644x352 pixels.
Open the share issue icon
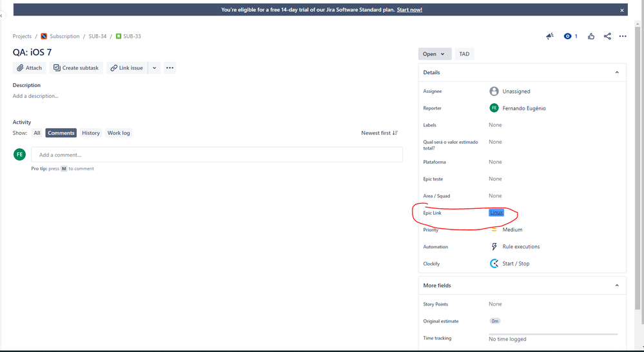[607, 36]
